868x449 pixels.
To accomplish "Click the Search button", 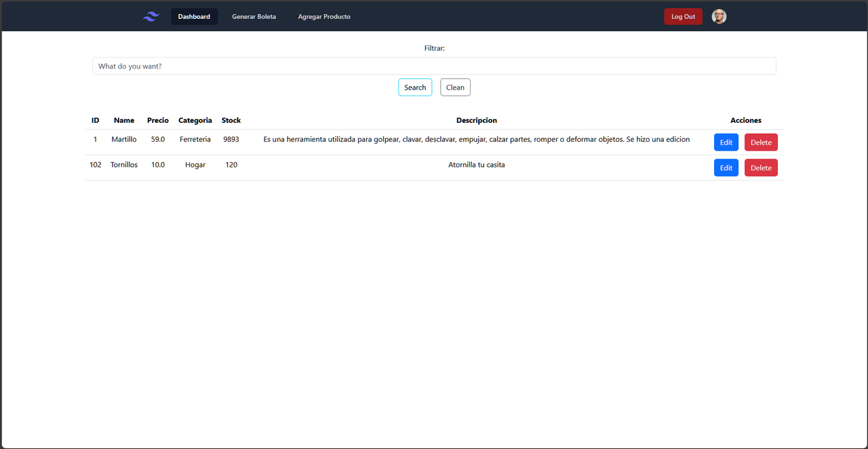I will pyautogui.click(x=414, y=87).
